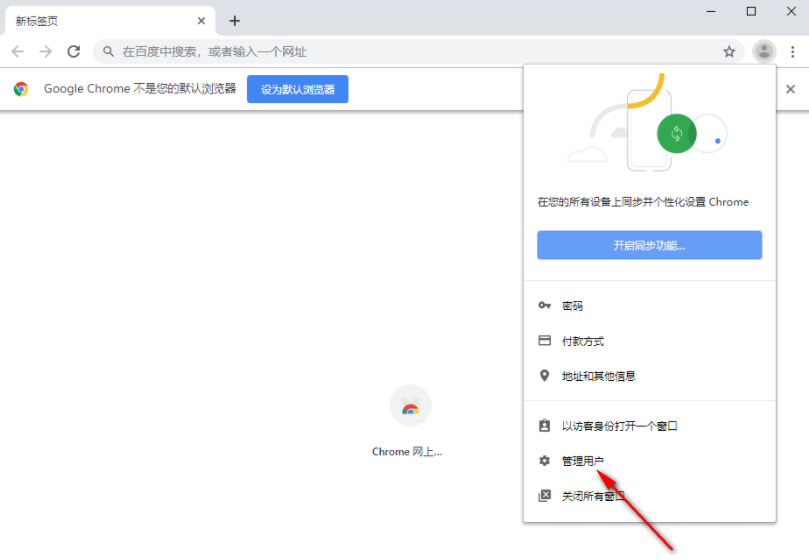Click 开启同步功能 button
The height and width of the screenshot is (560, 809).
[x=650, y=245]
